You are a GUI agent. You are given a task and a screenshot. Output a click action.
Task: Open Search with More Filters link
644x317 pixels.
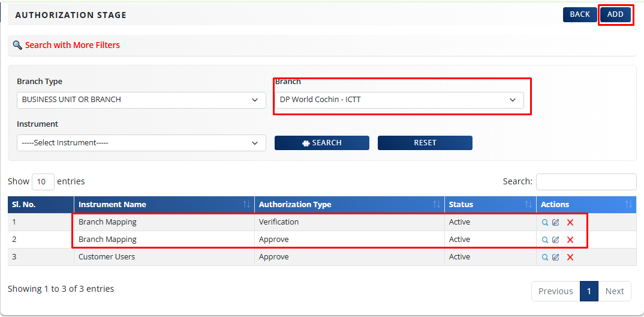(72, 45)
